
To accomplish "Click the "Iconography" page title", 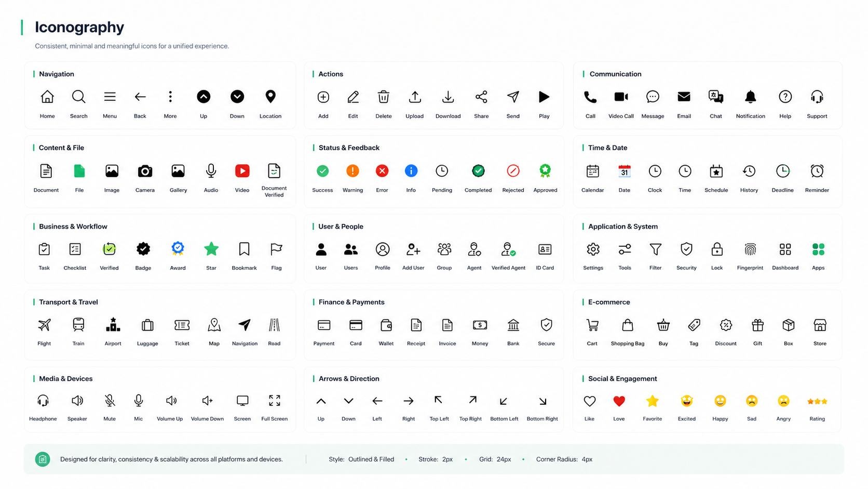I will coord(79,27).
